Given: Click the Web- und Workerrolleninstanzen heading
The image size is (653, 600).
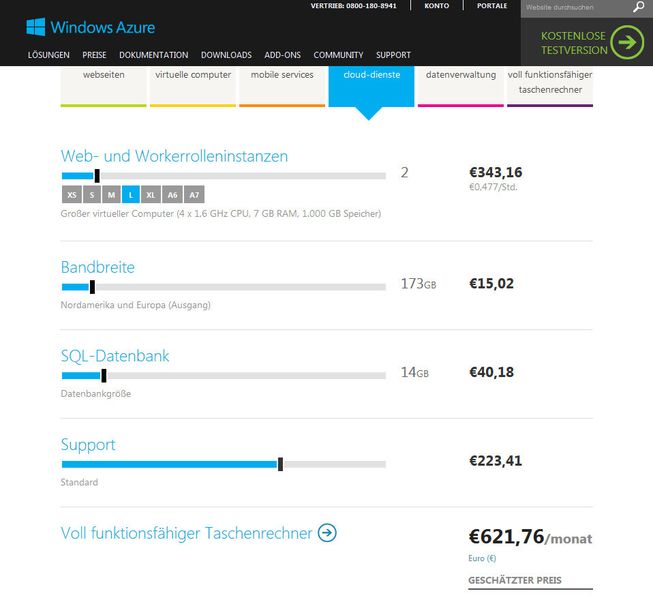Looking at the screenshot, I should pos(174,156).
